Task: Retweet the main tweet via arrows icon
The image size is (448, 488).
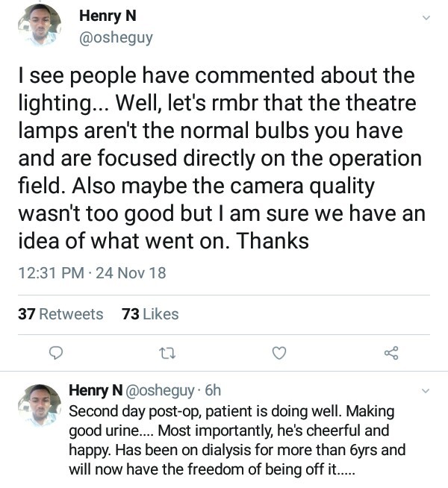Action: click(x=168, y=353)
